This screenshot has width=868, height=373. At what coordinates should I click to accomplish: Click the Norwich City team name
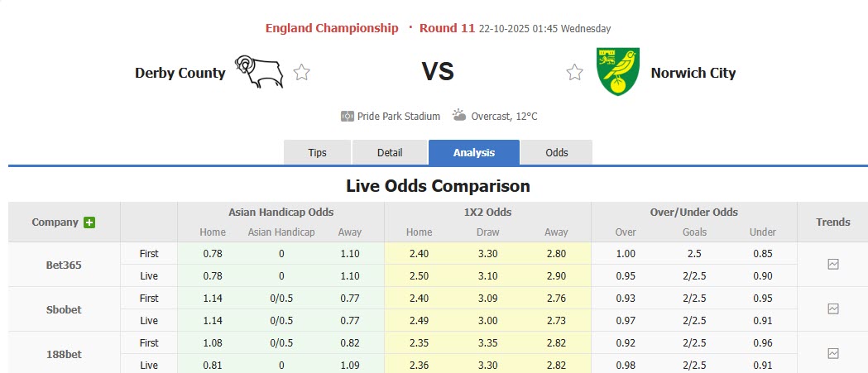click(x=693, y=73)
